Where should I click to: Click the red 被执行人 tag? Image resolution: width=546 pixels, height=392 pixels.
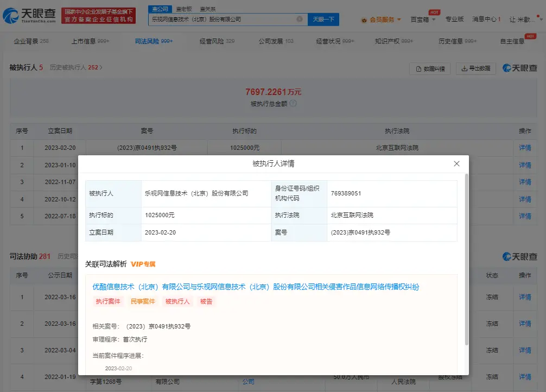(x=177, y=301)
